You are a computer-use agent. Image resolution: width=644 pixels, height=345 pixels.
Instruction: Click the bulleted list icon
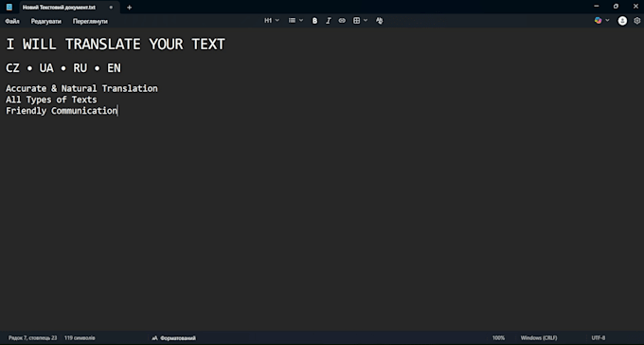click(x=292, y=21)
